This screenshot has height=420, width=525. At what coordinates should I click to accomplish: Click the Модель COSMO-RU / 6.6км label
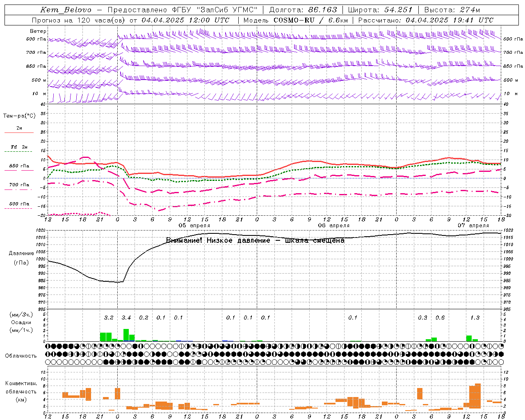pos(296,20)
